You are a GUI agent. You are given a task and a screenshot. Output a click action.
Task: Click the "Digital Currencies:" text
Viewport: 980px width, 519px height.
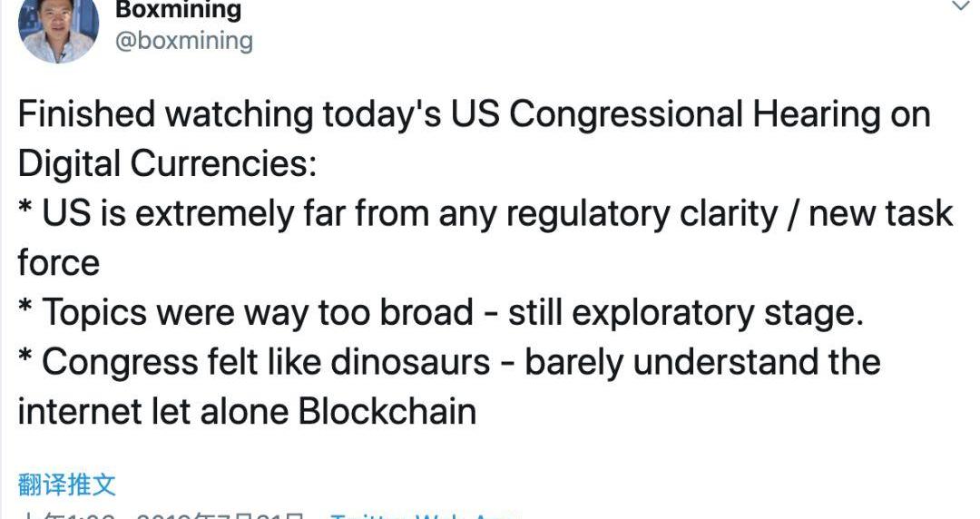[165, 164]
